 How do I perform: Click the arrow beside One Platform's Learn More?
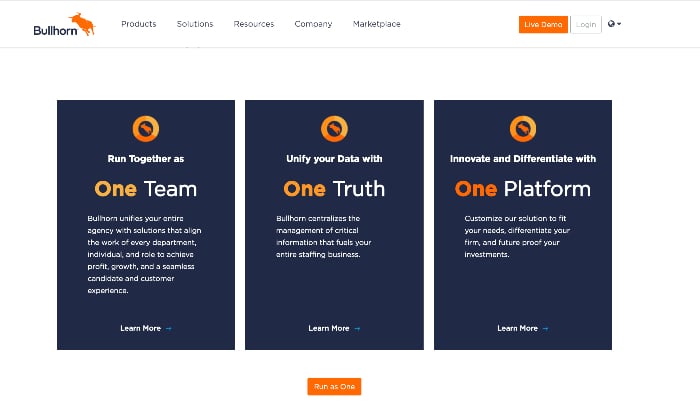[545, 329]
